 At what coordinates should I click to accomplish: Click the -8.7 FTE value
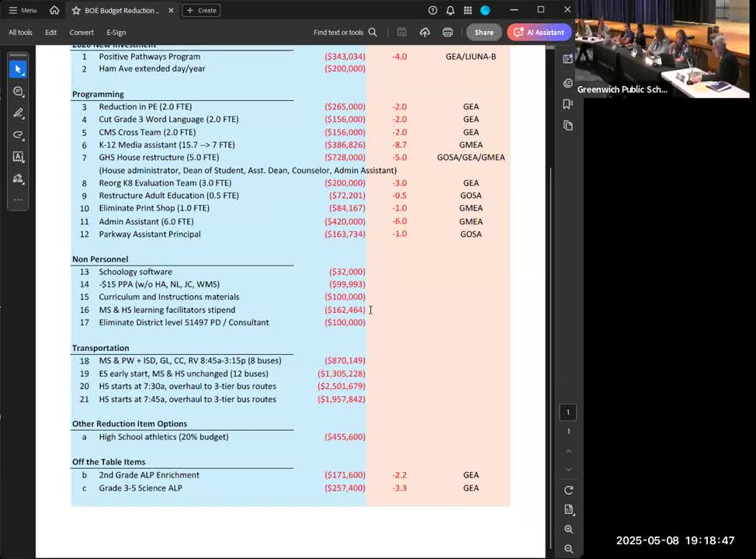click(x=399, y=144)
